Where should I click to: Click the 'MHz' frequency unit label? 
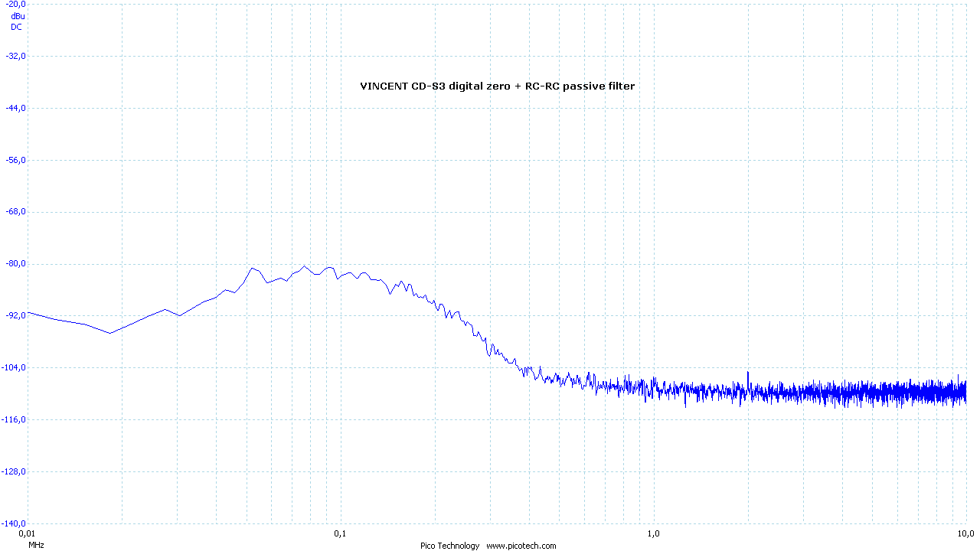pyautogui.click(x=36, y=546)
